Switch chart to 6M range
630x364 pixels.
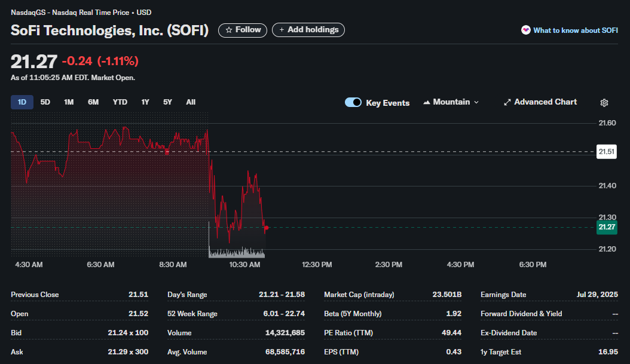pyautogui.click(x=93, y=102)
